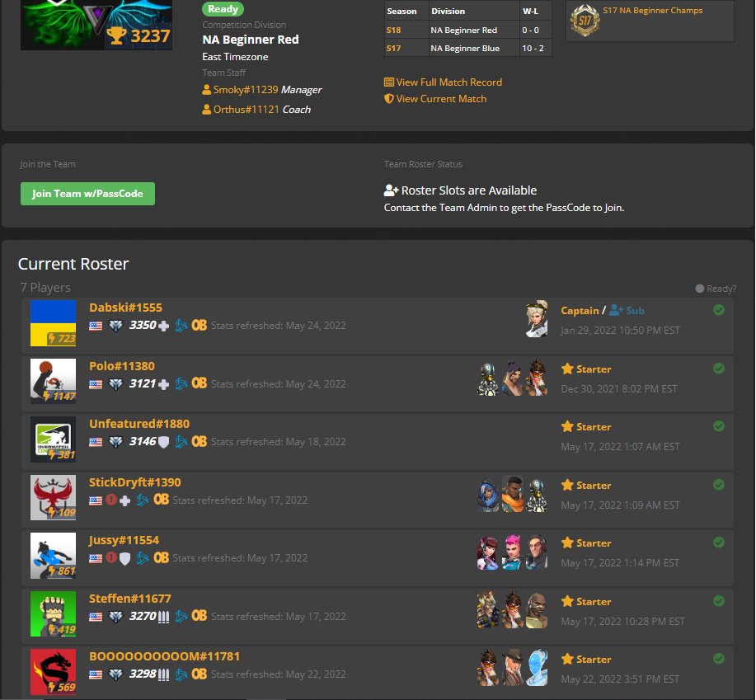Click the Join Team w/PassCode button
This screenshot has height=700, width=756.
[x=87, y=193]
